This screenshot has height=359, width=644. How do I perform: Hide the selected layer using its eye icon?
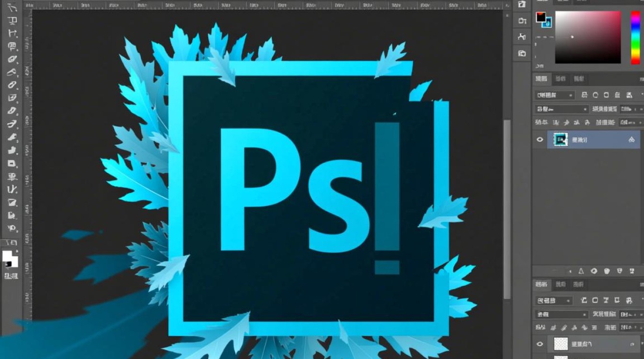click(x=540, y=140)
